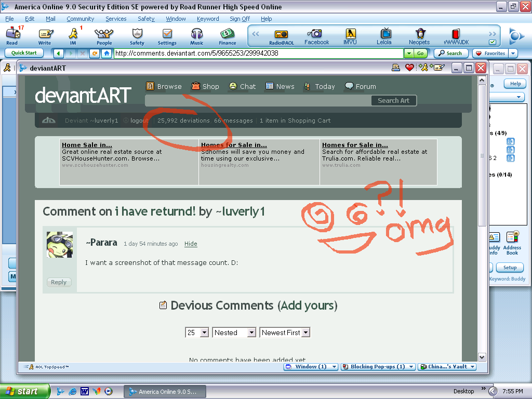This screenshot has width=532, height=399.
Task: Expand the Window (1) dropdown
Action: (335, 367)
